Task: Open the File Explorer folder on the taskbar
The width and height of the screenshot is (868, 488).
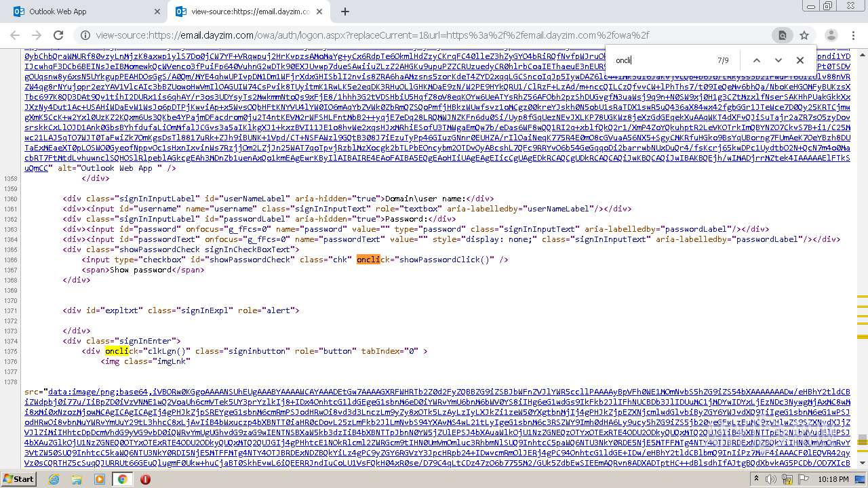Action: click(x=77, y=479)
